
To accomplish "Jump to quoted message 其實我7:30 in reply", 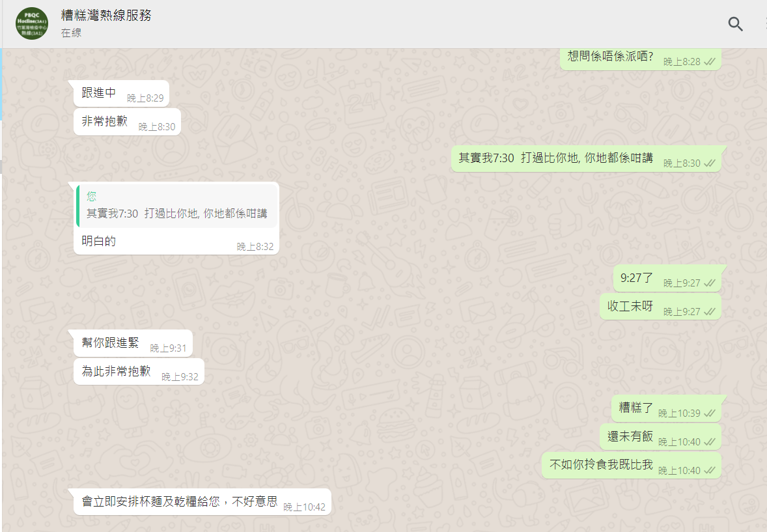I will 176,206.
